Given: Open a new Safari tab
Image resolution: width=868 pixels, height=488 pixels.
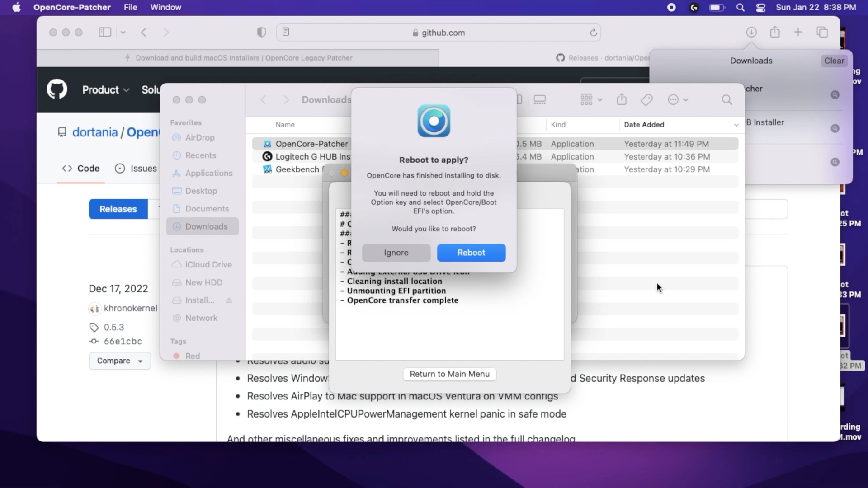Looking at the screenshot, I should 798,32.
